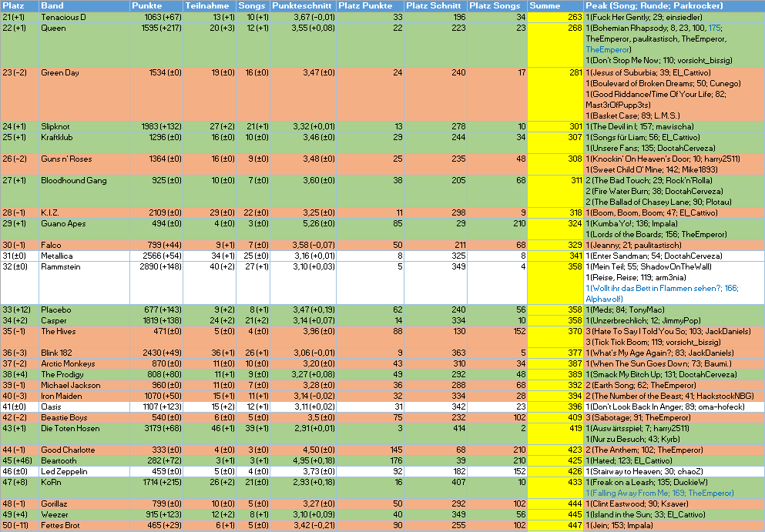Select the Falco band cell
This screenshot has width=765, height=532.
click(x=85, y=245)
